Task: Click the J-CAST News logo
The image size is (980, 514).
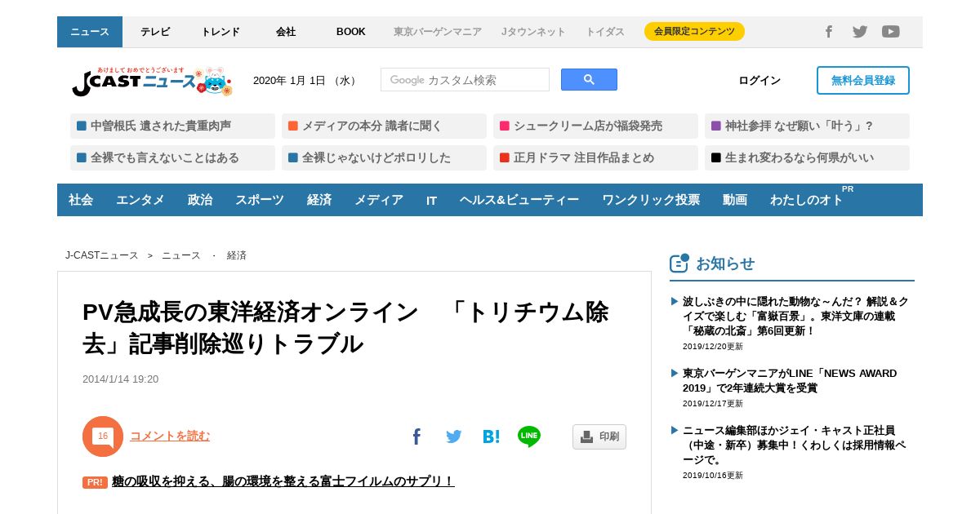Action: (152, 81)
